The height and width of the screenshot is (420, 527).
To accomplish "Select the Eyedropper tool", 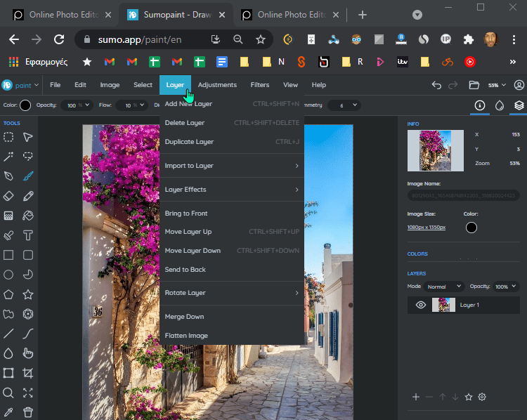I will (9, 412).
